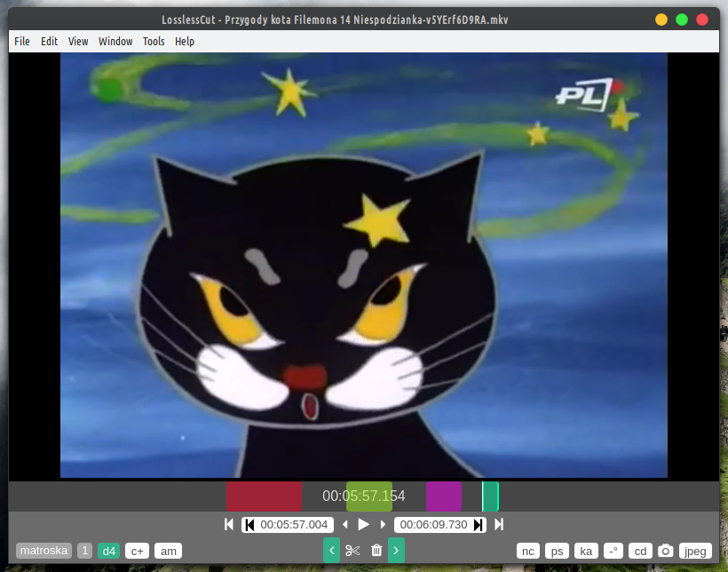The width and height of the screenshot is (728, 572).
Task: Set cut start to current position
Action: [249, 525]
